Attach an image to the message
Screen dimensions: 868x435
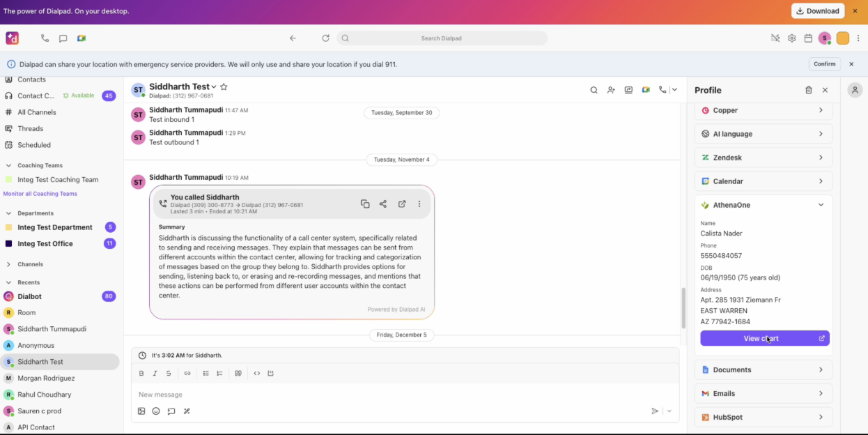(141, 411)
